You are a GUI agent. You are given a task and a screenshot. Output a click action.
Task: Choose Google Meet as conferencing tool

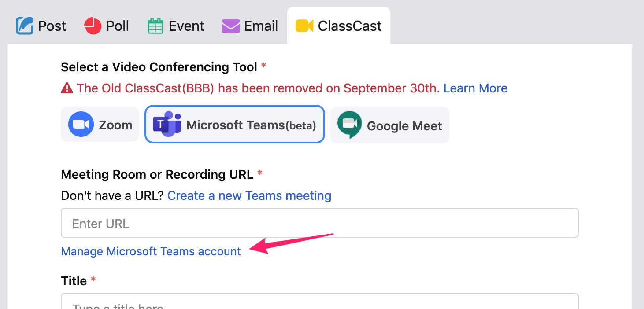(x=390, y=125)
